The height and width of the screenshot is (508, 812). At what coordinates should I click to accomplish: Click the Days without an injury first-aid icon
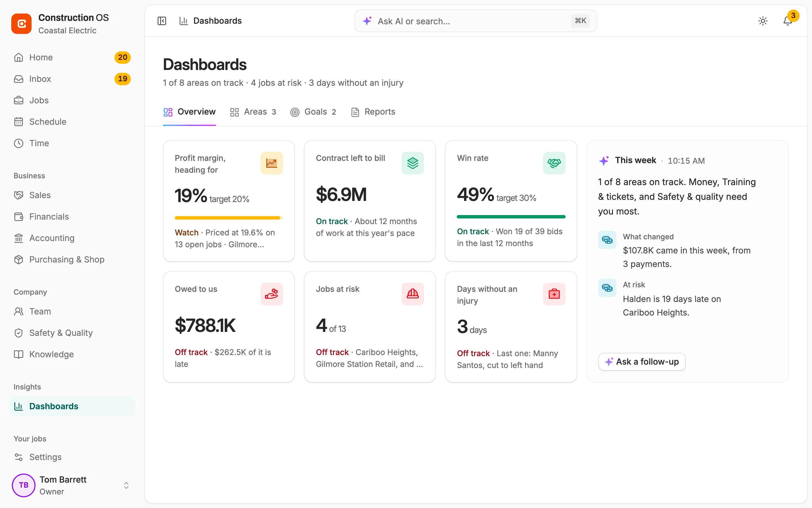coord(554,294)
